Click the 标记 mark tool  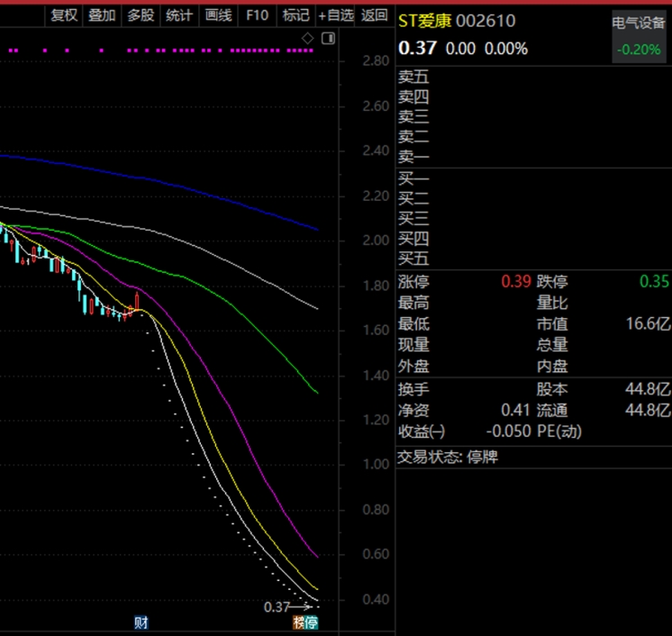tap(295, 15)
